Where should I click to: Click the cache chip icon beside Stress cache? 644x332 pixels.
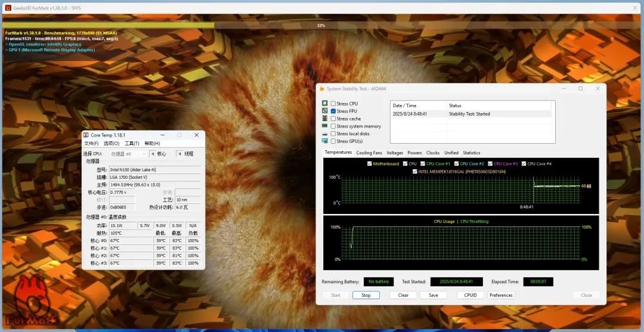[325, 119]
